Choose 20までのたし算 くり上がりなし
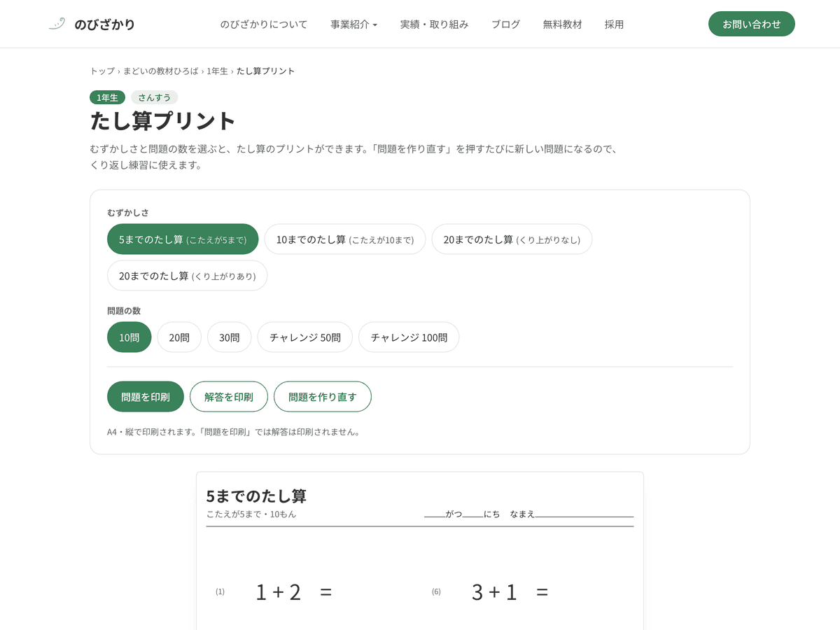 point(512,239)
